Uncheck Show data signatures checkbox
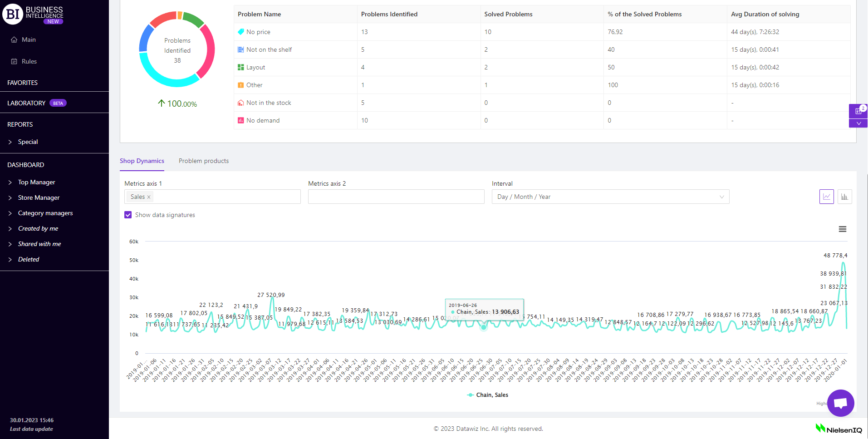The height and width of the screenshot is (439, 868). (x=128, y=215)
